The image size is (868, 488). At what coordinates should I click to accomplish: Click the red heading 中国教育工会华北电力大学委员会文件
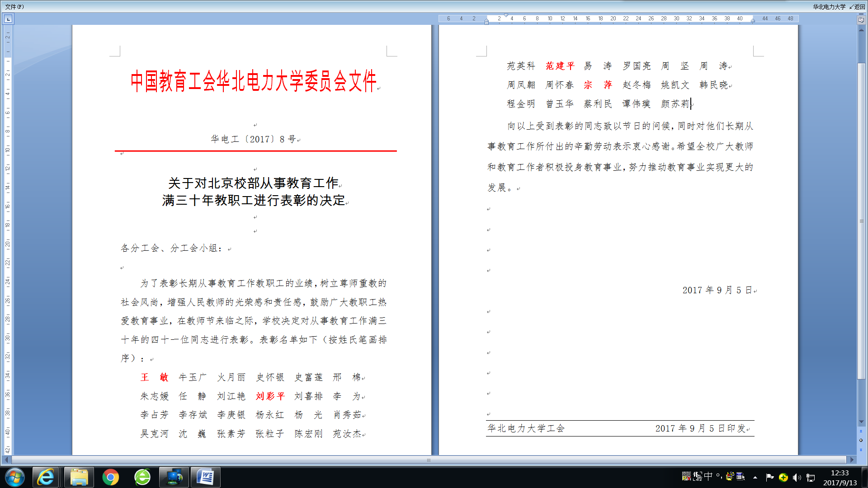pos(253,81)
